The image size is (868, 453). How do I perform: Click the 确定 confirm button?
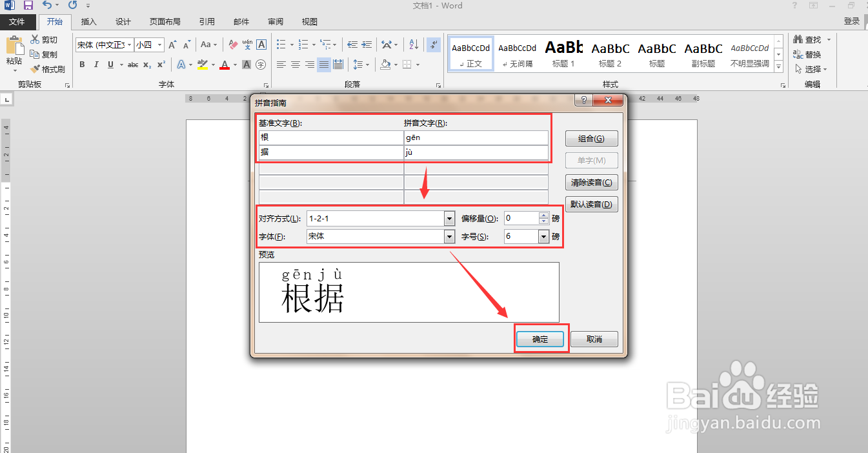(x=540, y=339)
